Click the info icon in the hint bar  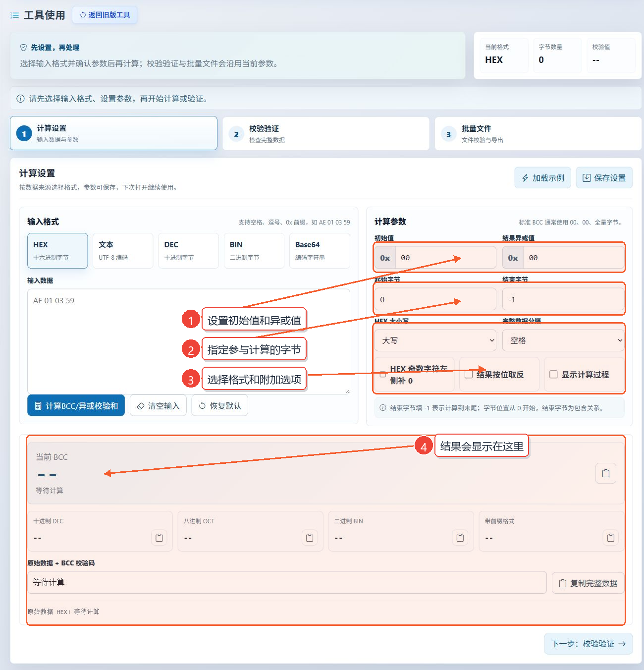(x=21, y=99)
